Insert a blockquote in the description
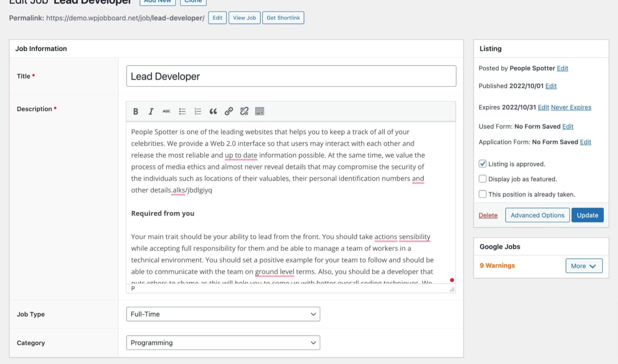The height and width of the screenshot is (364, 618). [x=213, y=111]
